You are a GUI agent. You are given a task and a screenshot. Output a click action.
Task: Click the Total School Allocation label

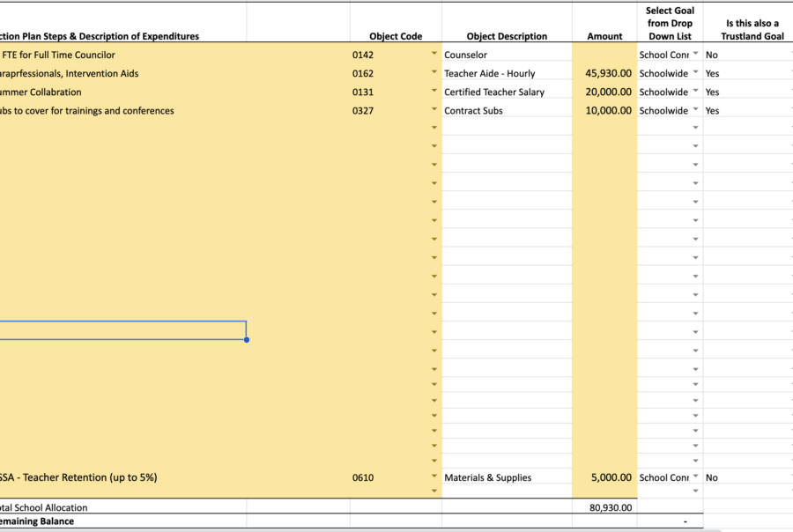[43, 507]
